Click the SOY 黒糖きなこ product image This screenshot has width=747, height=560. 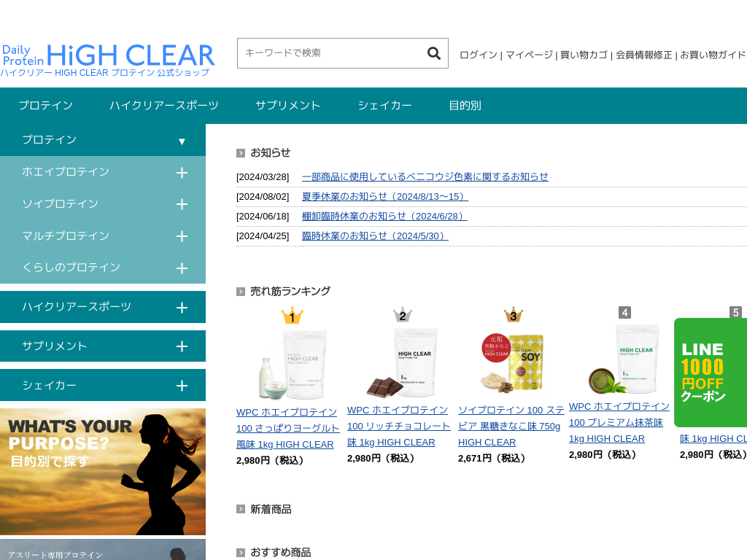pos(513,363)
